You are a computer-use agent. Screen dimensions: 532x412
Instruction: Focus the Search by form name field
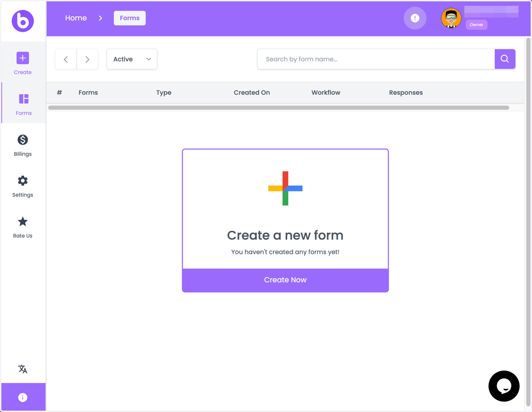[376, 59]
